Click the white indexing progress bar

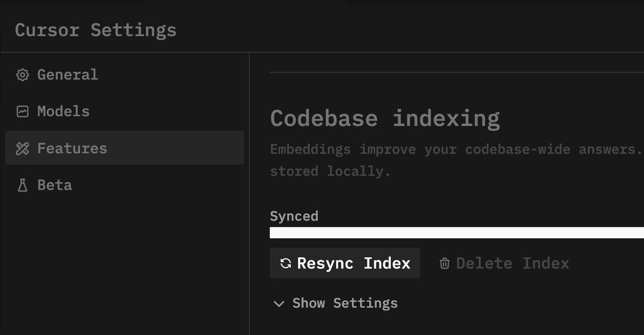tap(457, 232)
